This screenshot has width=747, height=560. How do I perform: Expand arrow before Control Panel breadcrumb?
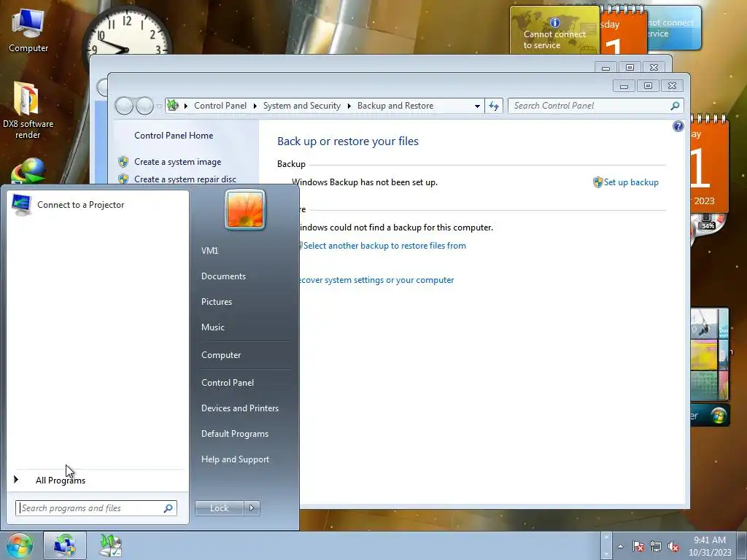pos(186,106)
